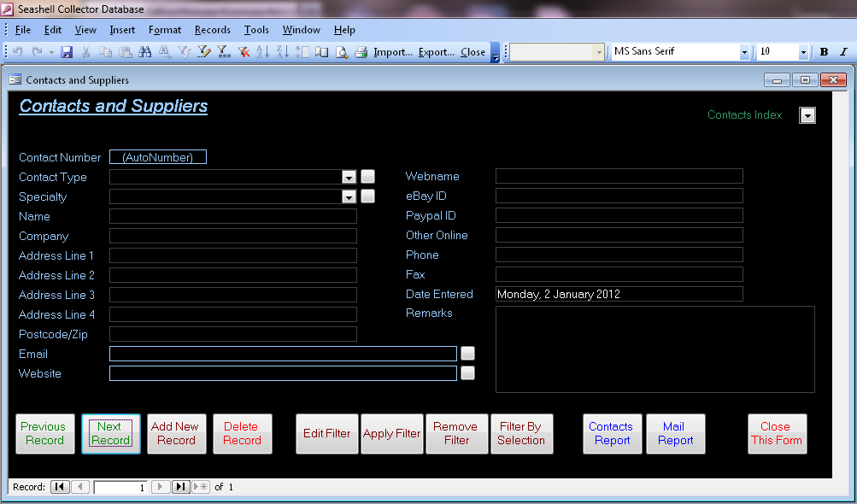Open the Records menu

point(213,30)
